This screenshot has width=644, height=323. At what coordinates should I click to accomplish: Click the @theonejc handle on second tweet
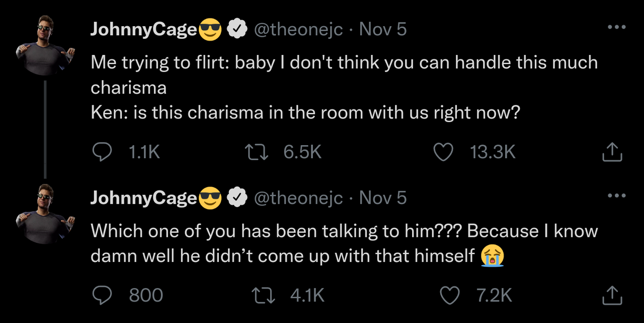click(298, 199)
